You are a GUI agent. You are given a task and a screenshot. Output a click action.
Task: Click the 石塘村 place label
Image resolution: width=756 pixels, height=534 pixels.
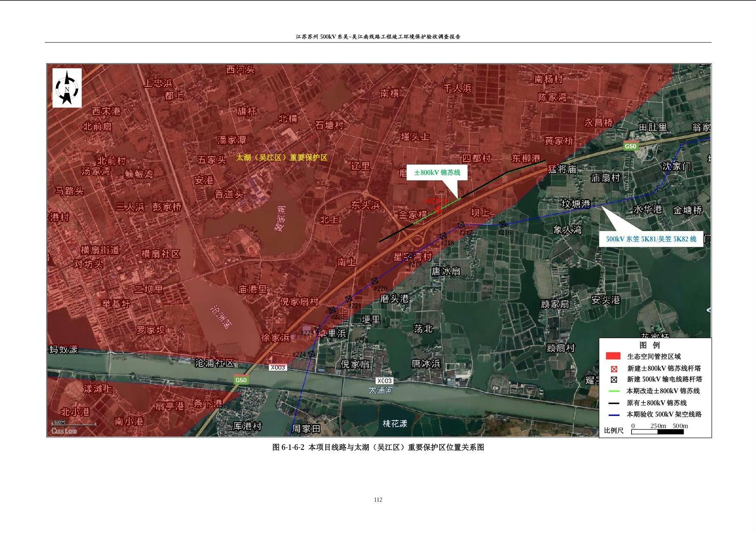coord(330,125)
